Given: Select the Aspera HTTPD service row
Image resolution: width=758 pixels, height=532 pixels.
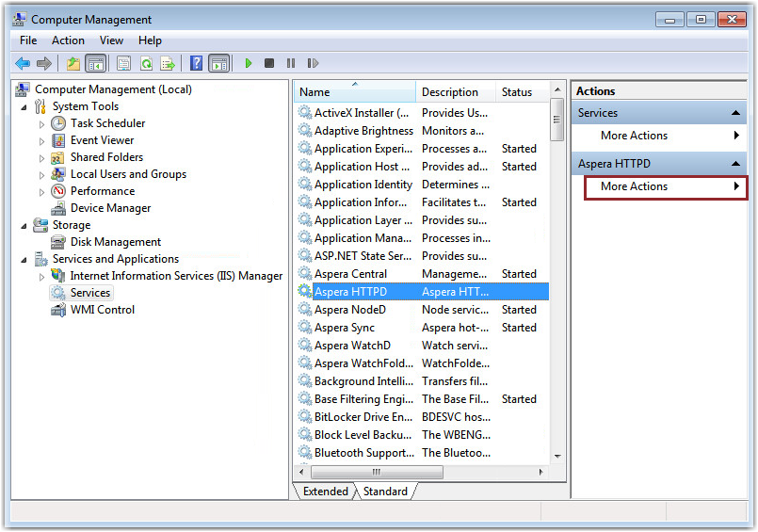Looking at the screenshot, I should (x=422, y=292).
